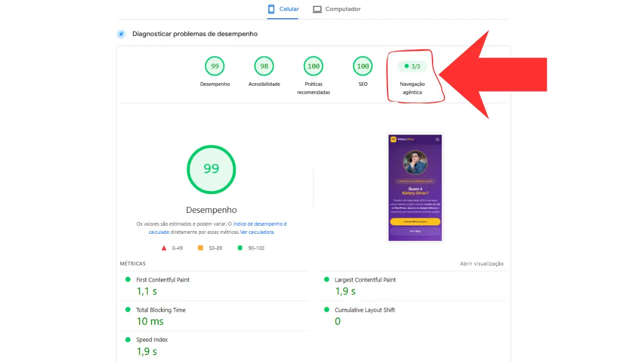Image resolution: width=644 pixels, height=362 pixels.
Task: Click the 'First Contentful Paint' metric label
Action: tap(163, 280)
